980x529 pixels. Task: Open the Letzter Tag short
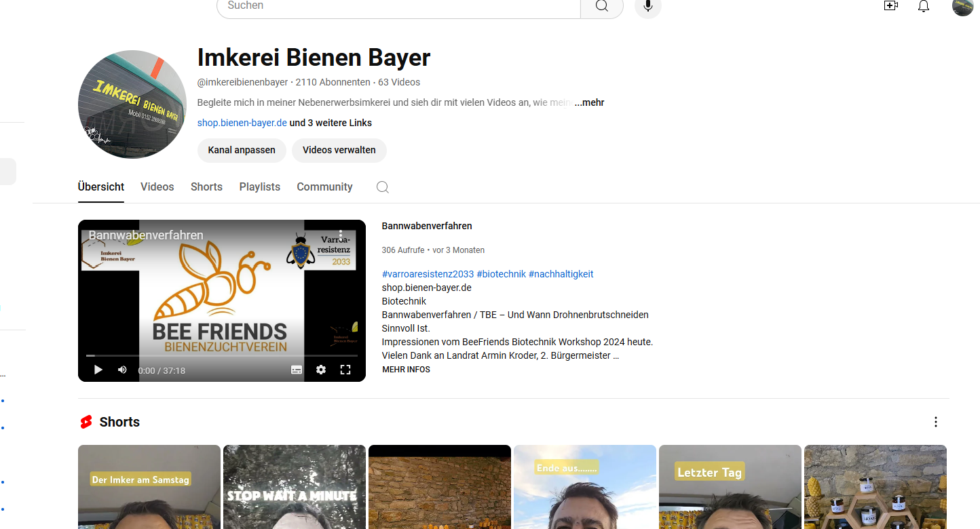click(730, 487)
